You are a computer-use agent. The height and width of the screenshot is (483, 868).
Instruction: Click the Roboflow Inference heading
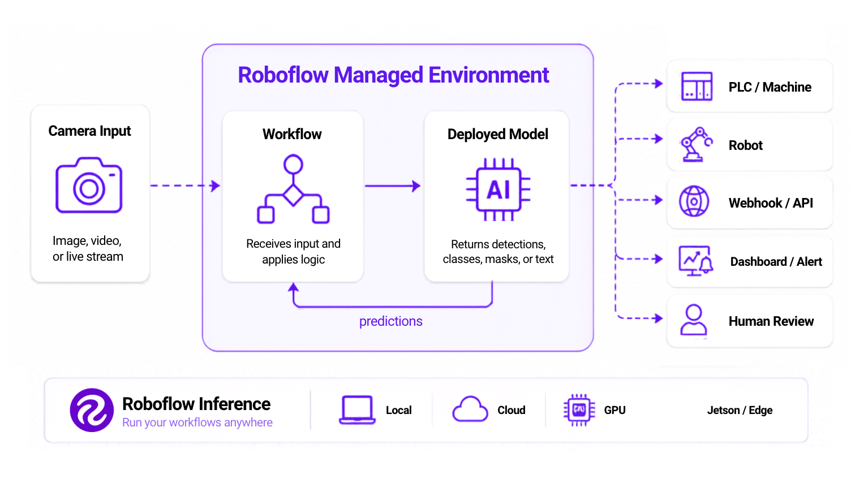[x=196, y=404]
